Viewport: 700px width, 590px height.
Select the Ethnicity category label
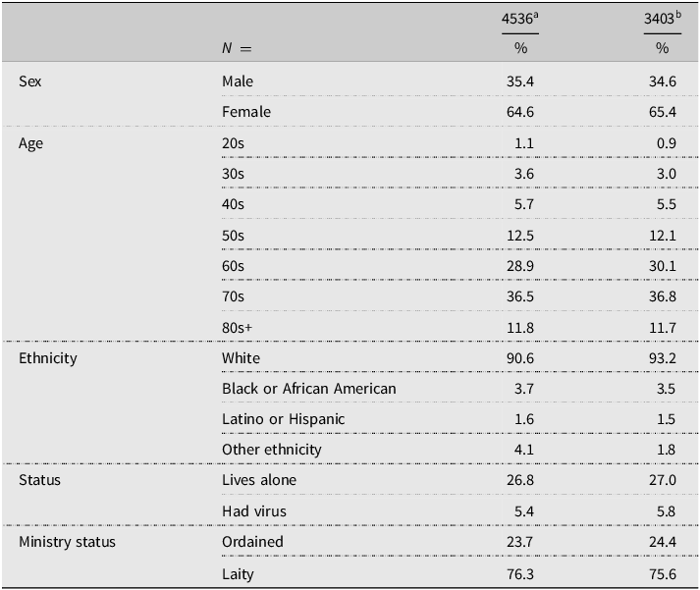48,358
